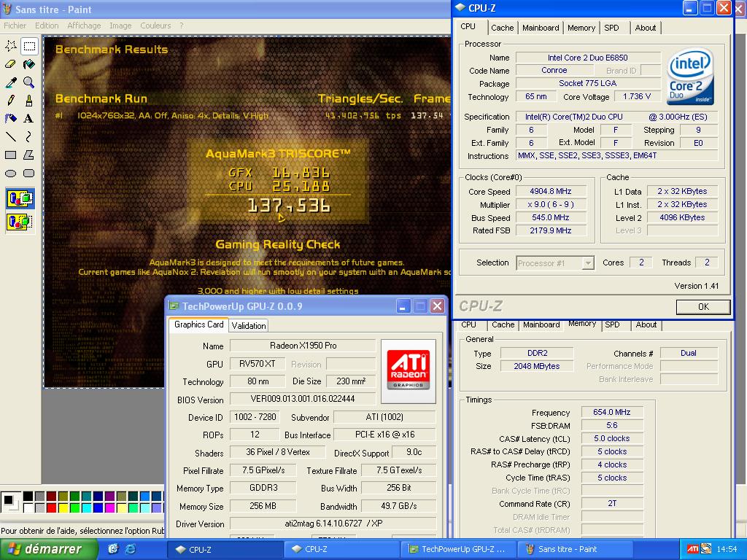Select the Airbrush spray tool

[10, 119]
